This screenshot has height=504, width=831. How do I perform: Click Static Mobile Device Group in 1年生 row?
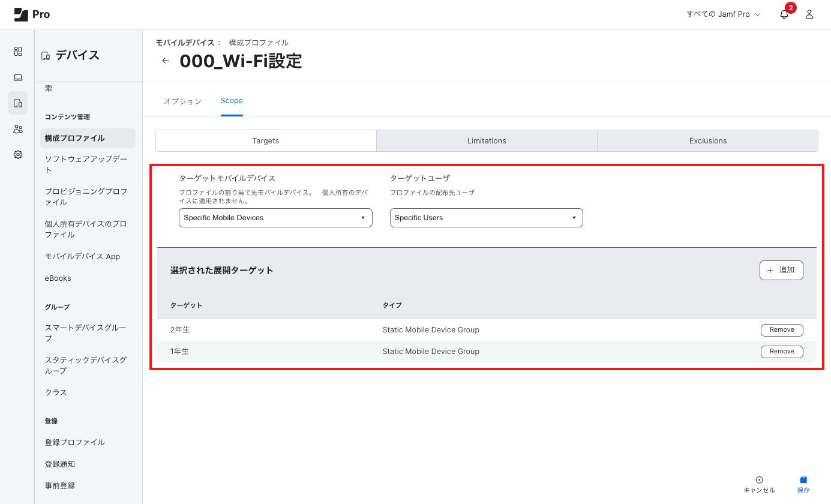tap(431, 352)
